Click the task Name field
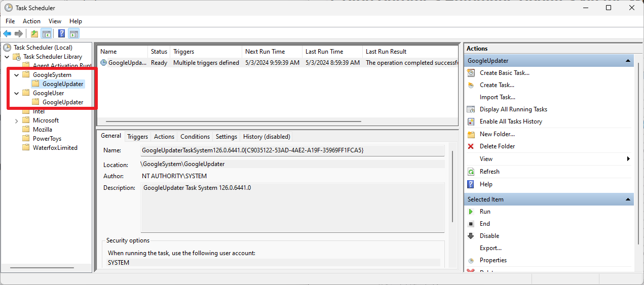This screenshot has height=285, width=644. [292, 150]
